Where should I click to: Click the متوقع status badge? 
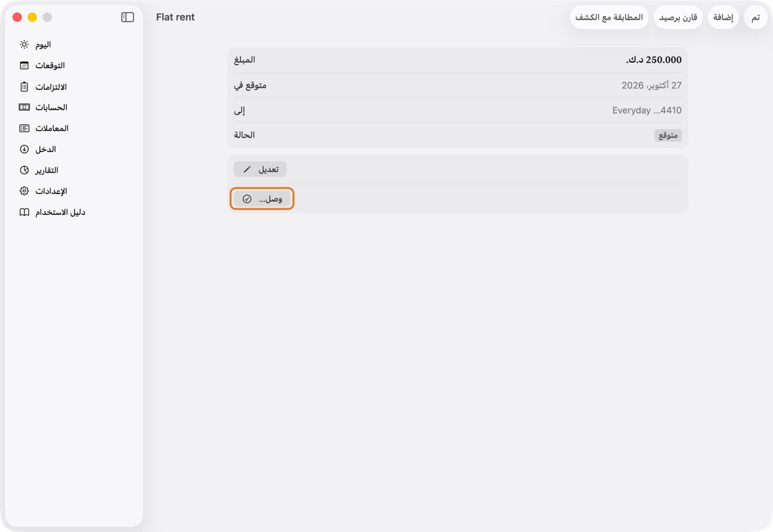668,135
